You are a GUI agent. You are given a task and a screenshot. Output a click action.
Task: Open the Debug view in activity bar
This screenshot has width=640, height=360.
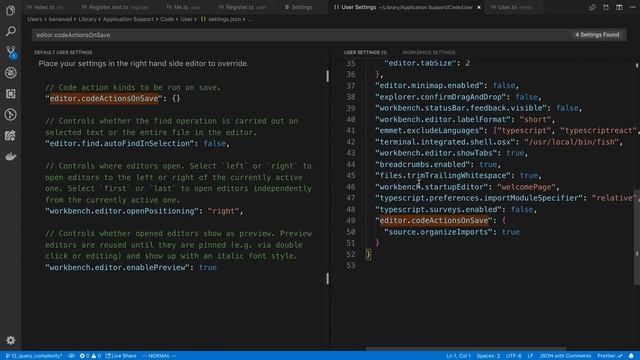[x=11, y=73]
